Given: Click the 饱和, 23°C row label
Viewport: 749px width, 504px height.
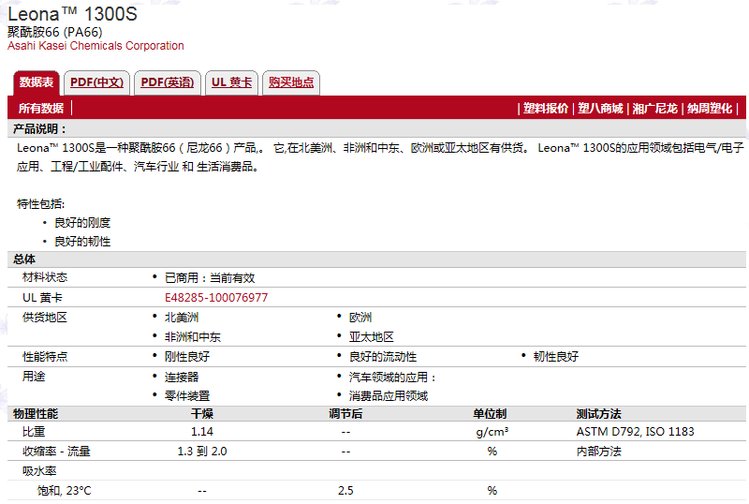Looking at the screenshot, I should pos(64,491).
